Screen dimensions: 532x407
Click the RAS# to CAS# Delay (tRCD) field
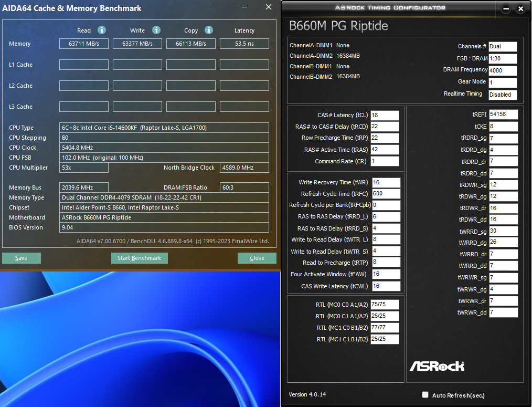point(385,127)
